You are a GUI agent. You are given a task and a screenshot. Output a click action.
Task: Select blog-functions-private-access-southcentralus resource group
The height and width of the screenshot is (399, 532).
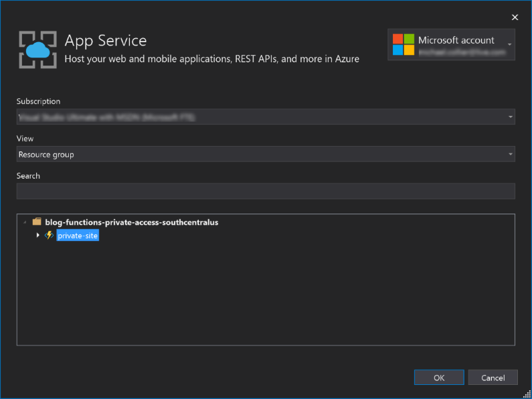coord(132,222)
